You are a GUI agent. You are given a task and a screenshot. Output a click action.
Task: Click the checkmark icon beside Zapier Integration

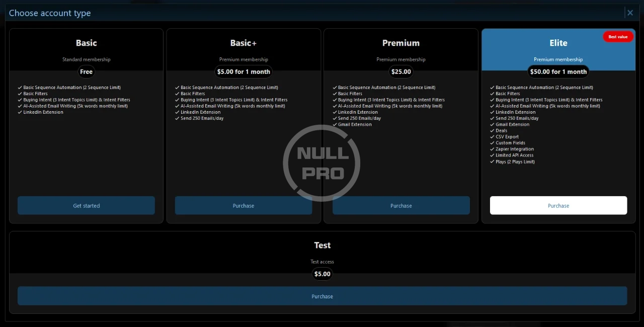coord(492,149)
